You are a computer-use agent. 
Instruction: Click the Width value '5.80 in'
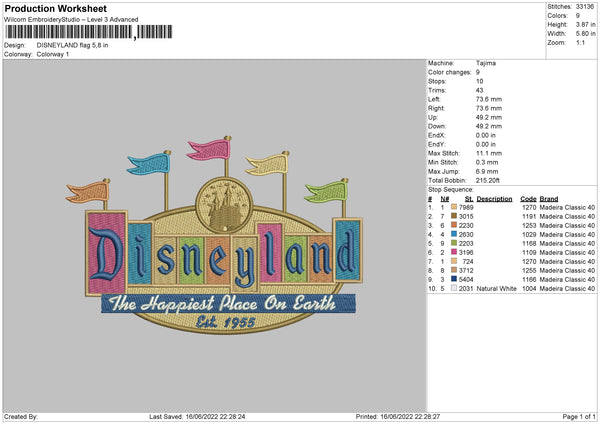[585, 34]
